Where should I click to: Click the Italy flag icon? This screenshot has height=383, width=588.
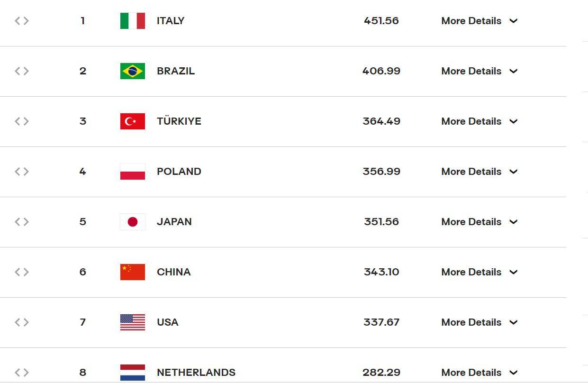[x=133, y=21]
